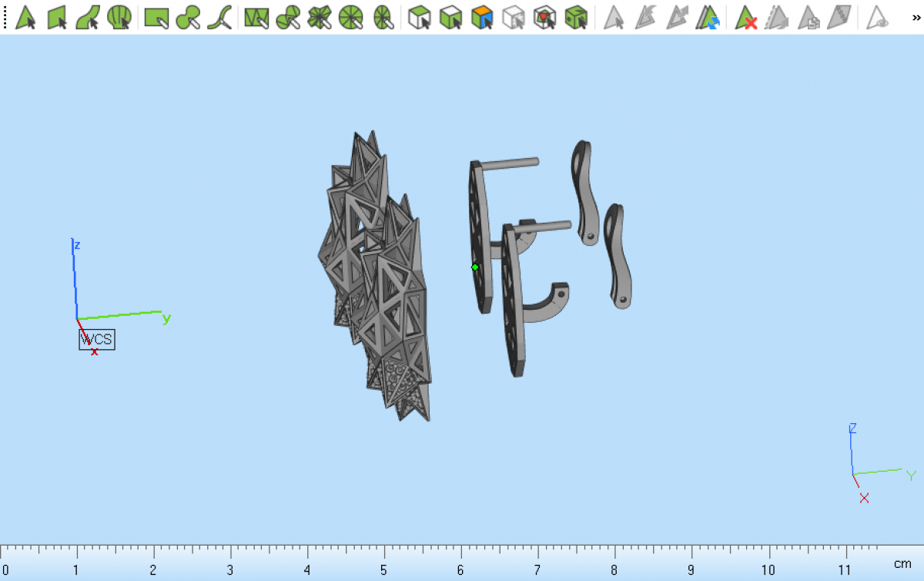Toggle marked triangle visibility eye icon
This screenshot has height=581, width=924.
coord(878,17)
